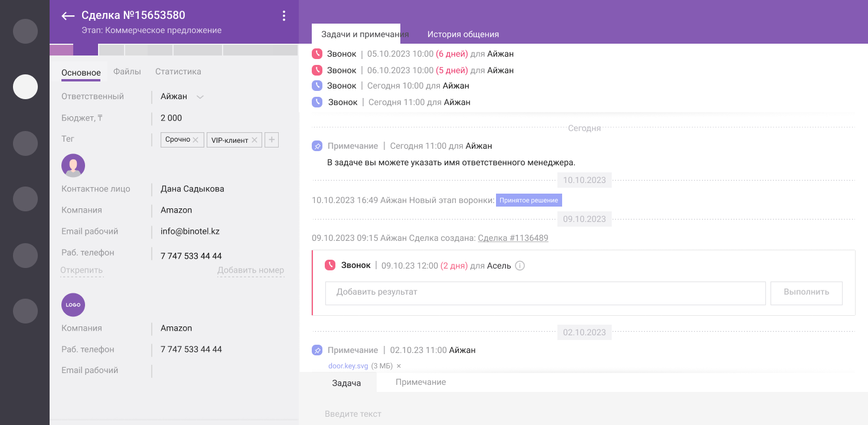Open the Файлы tab
Viewport: 868px width, 425px height.
tap(127, 71)
